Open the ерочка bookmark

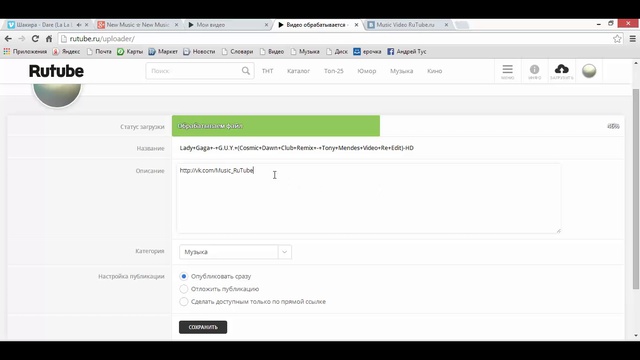[x=367, y=51]
